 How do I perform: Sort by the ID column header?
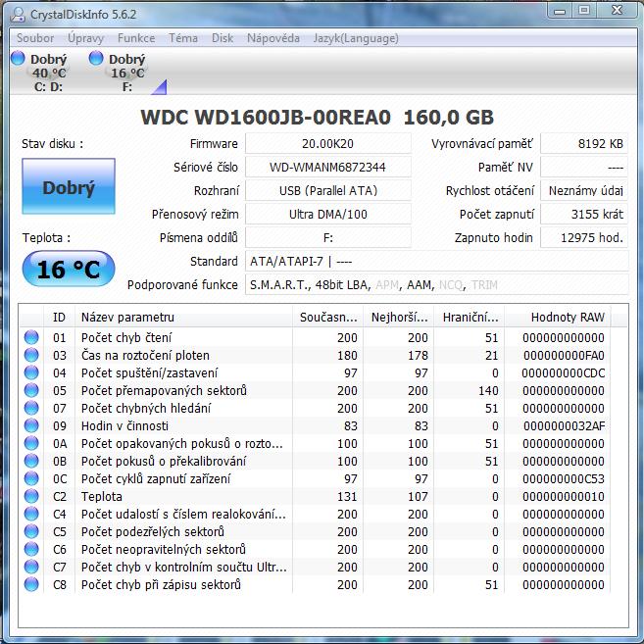(59, 317)
